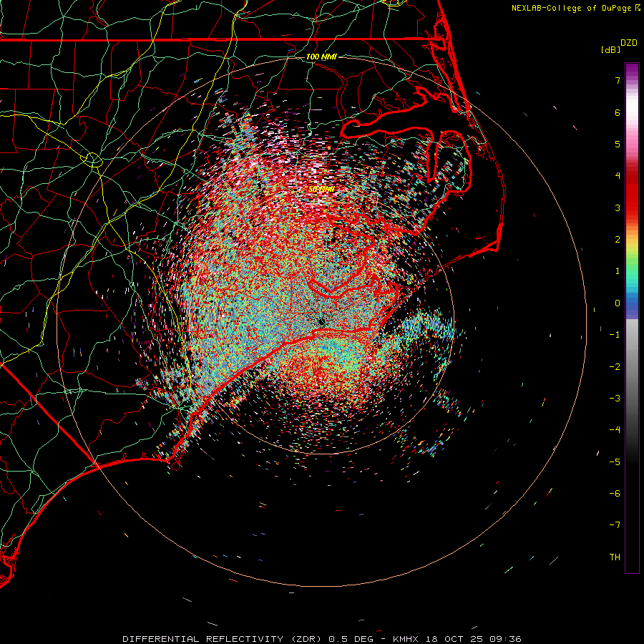Image resolution: width=644 pixels, height=644 pixels.
Task: Pick the -7 scale label
Action: (615, 525)
